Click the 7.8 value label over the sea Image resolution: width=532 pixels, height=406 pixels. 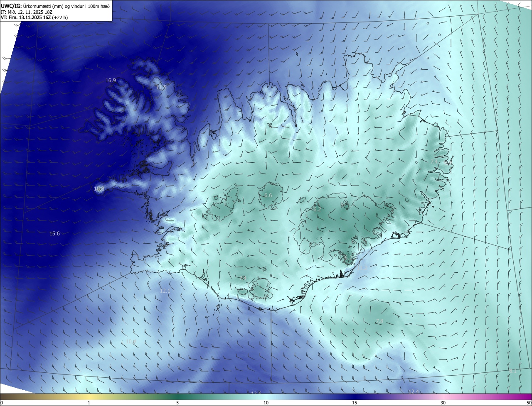[379, 321]
